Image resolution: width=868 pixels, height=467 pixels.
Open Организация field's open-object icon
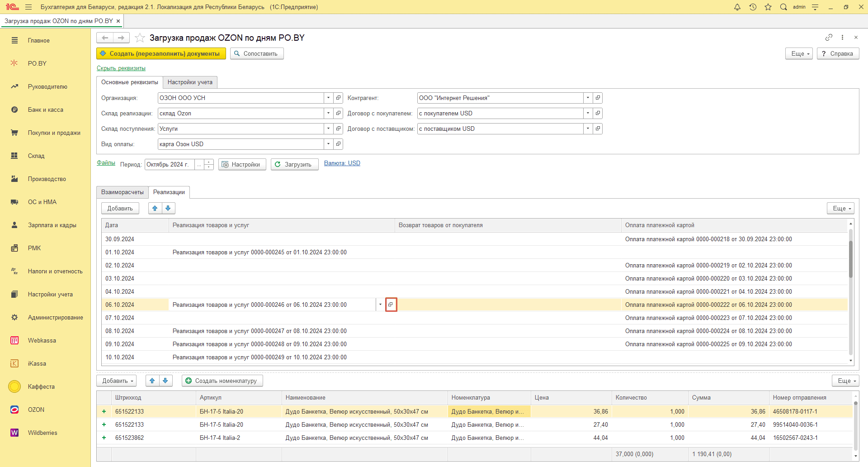[x=338, y=98]
